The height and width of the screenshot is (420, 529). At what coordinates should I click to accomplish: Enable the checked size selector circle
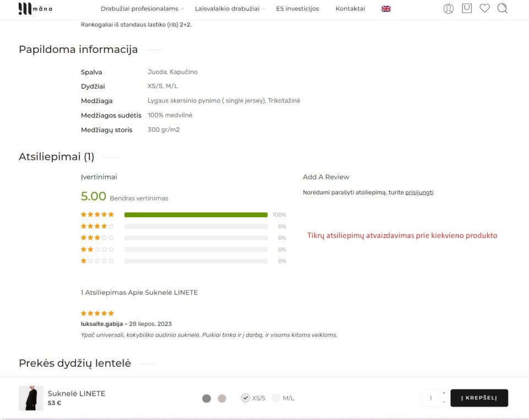pos(245,397)
